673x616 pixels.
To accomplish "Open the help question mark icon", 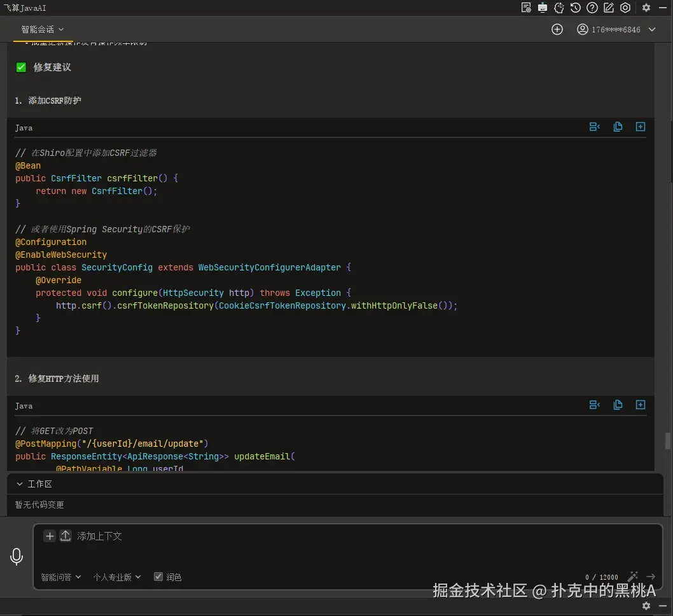I will pyautogui.click(x=592, y=8).
